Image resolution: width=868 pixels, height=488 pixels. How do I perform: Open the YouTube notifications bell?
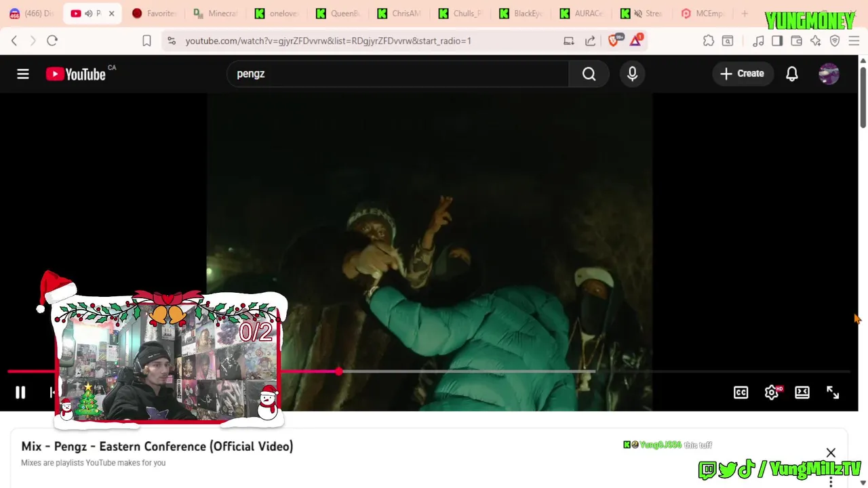(791, 74)
